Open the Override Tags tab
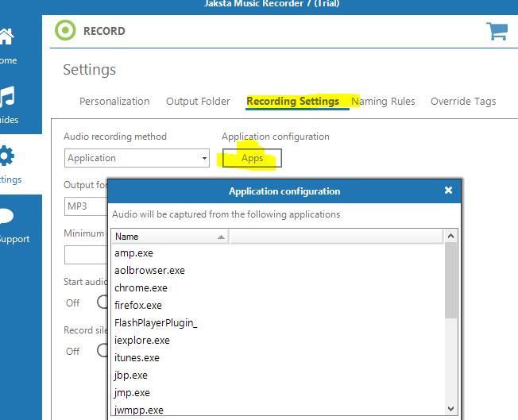Screen dimensions: 518x420 click(463, 101)
